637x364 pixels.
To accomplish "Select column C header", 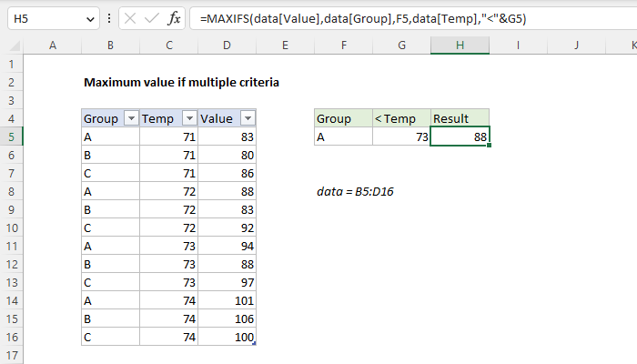I will pyautogui.click(x=169, y=45).
